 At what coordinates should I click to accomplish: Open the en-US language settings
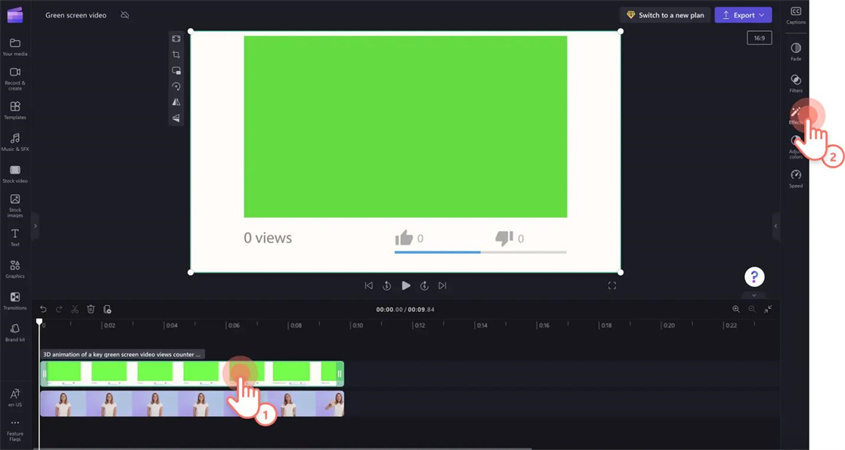pyautogui.click(x=15, y=397)
